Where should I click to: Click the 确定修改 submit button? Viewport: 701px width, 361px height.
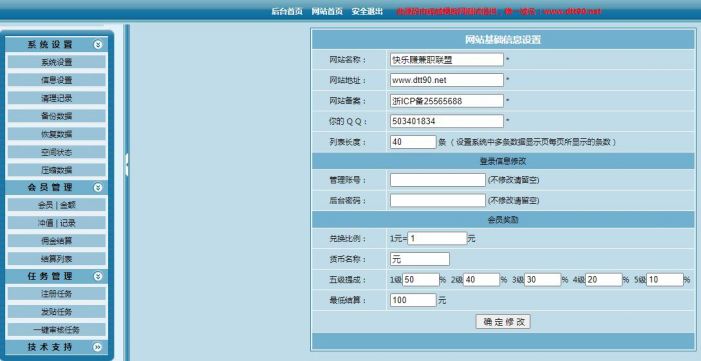coord(503,322)
